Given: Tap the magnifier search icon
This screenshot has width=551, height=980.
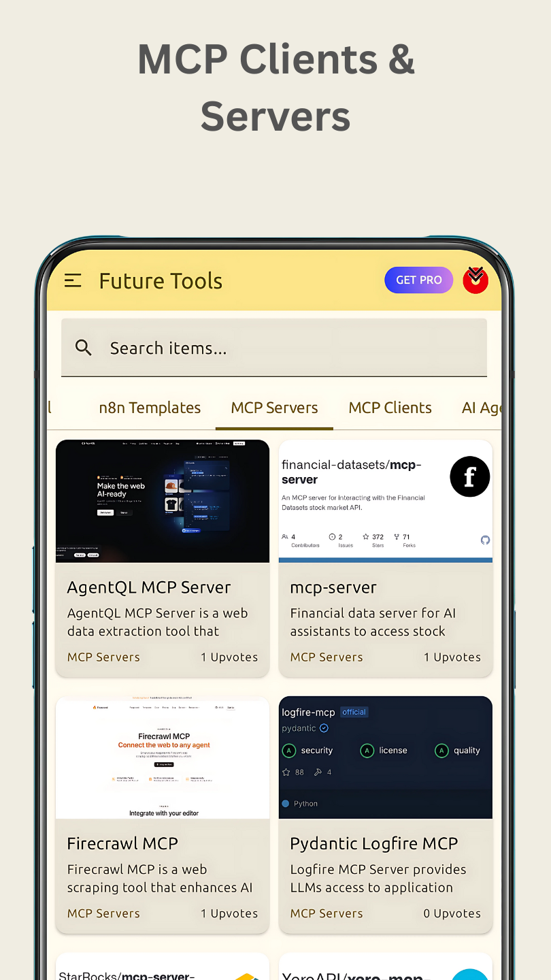Looking at the screenshot, I should pyautogui.click(x=84, y=348).
